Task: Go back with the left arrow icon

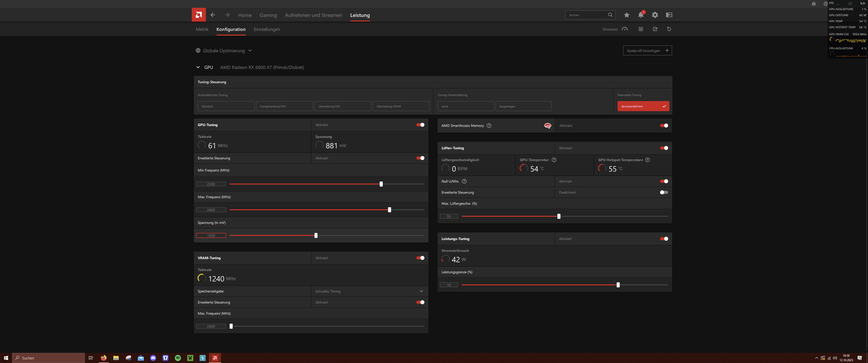Action: coord(213,15)
